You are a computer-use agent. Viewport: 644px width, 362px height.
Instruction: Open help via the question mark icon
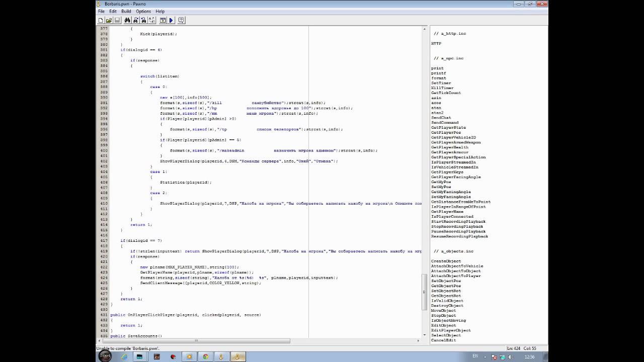click(181, 20)
